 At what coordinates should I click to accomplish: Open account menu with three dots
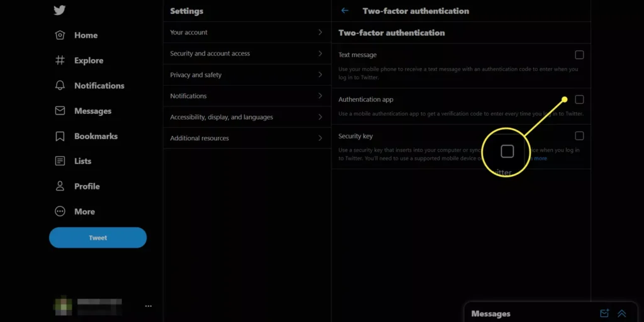pyautogui.click(x=148, y=306)
